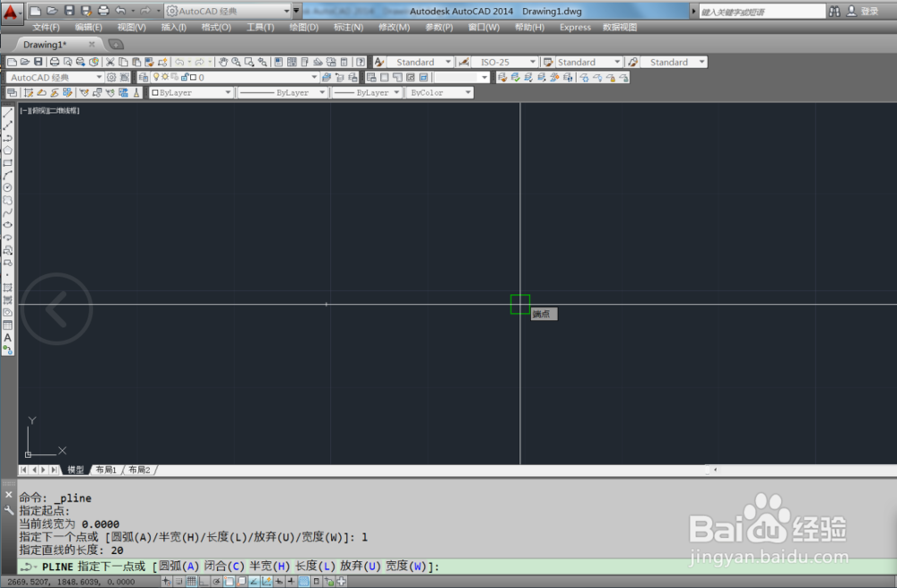Viewport: 897px width, 588px height.
Task: Open the Help question mark icon
Action: tap(361, 62)
